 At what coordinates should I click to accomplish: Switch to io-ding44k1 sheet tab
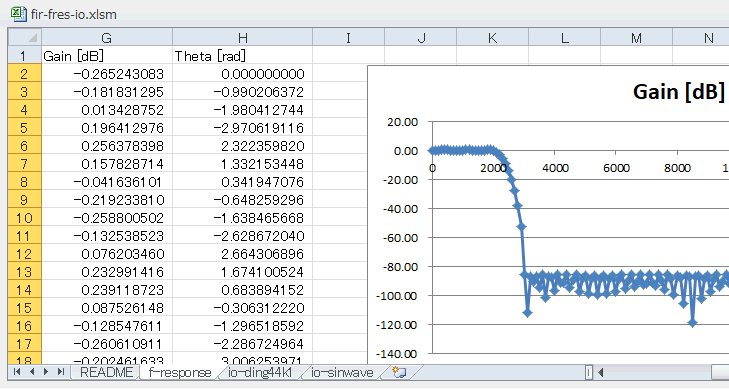pos(260,372)
